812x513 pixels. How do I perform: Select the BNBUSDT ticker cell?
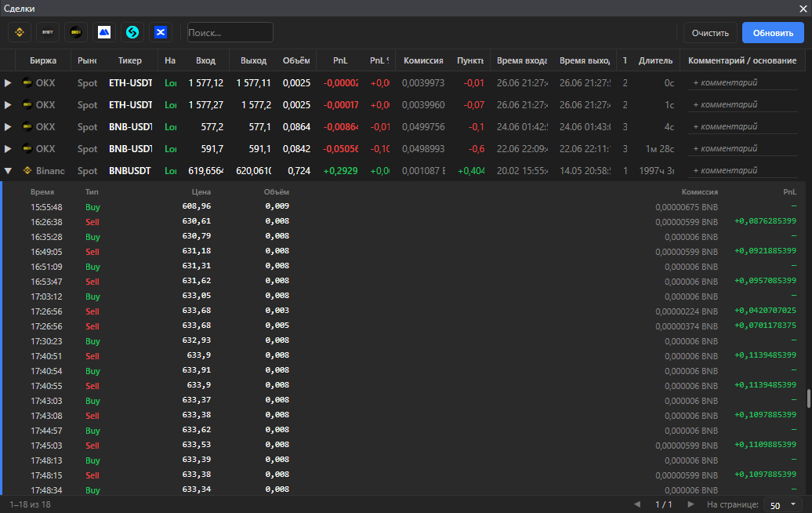click(130, 170)
